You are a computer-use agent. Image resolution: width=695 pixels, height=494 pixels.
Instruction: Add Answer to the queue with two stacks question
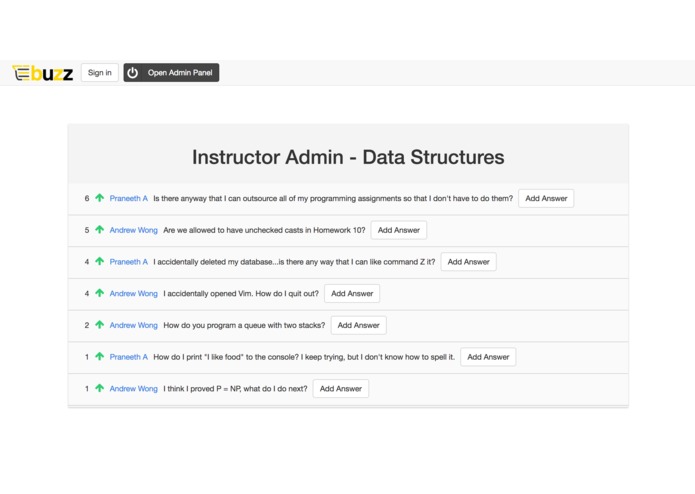[359, 325]
